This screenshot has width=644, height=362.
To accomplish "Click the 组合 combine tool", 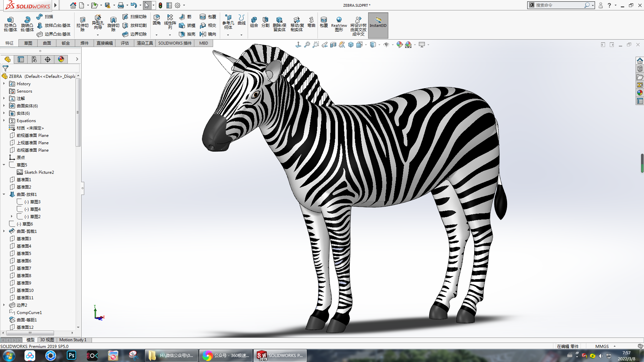I will point(254,22).
